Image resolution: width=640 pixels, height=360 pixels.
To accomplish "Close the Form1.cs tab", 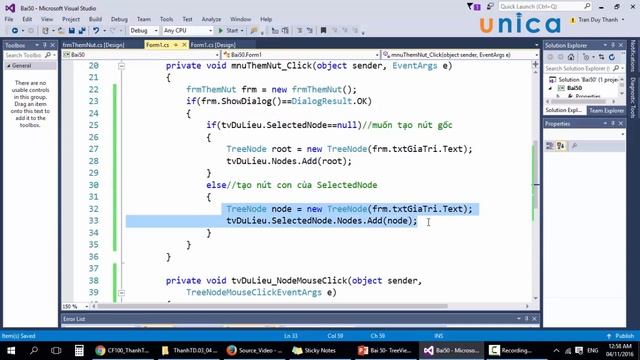I will 184,45.
